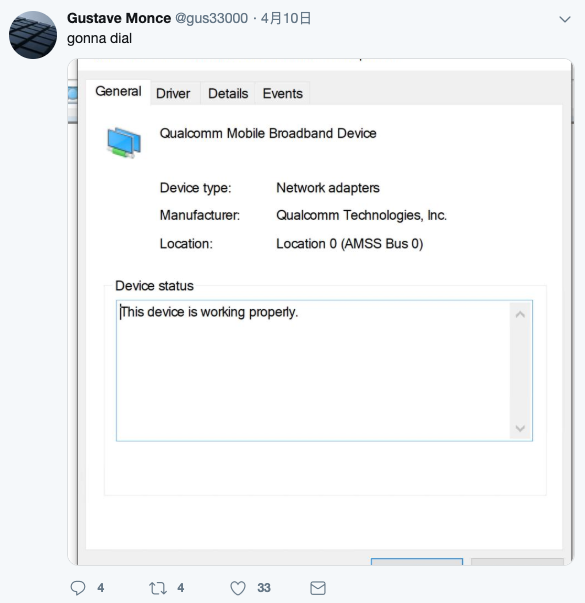Open the tweet date 4月10日
The image size is (585, 603).
(286, 18)
